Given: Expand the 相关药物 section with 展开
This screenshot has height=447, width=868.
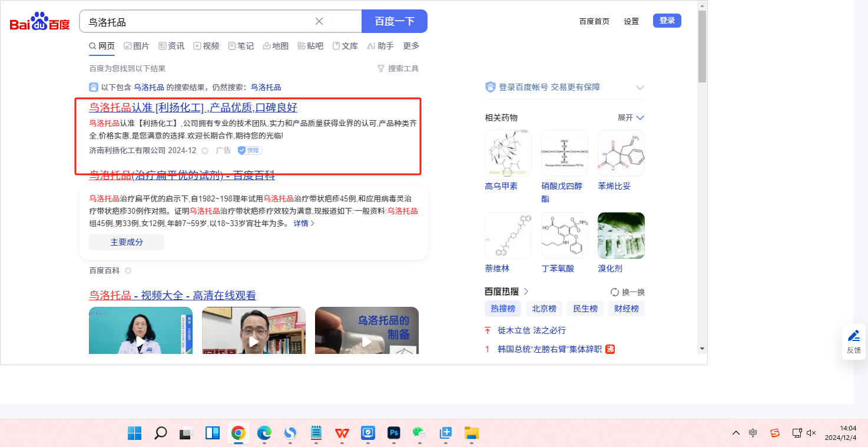Looking at the screenshot, I should click(x=631, y=118).
